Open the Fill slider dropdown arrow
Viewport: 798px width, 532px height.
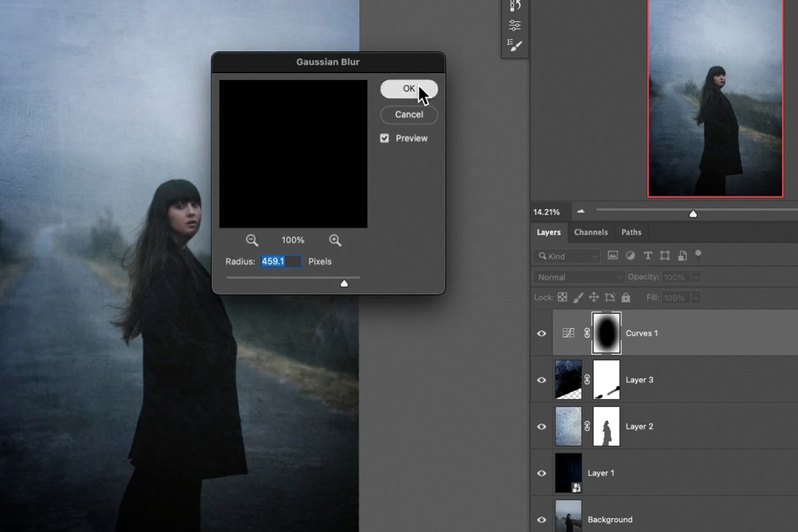tap(696, 298)
